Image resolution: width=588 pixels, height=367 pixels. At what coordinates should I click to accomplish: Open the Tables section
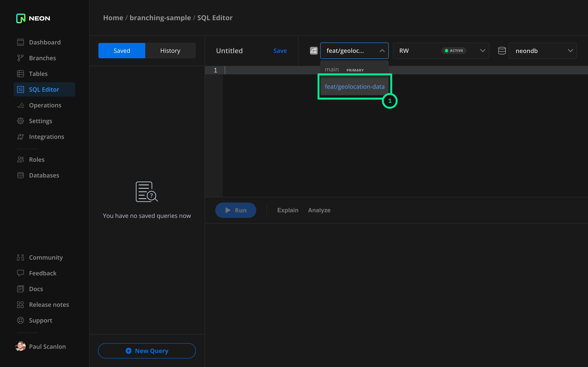(x=38, y=74)
